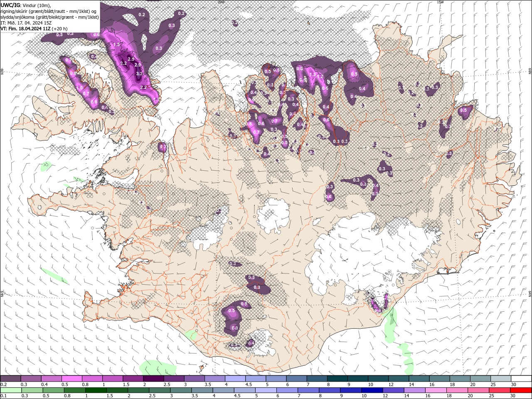Select bottom legend swatch between 16 and 18
Viewport: 532px width, 399px height.
tap(435, 390)
